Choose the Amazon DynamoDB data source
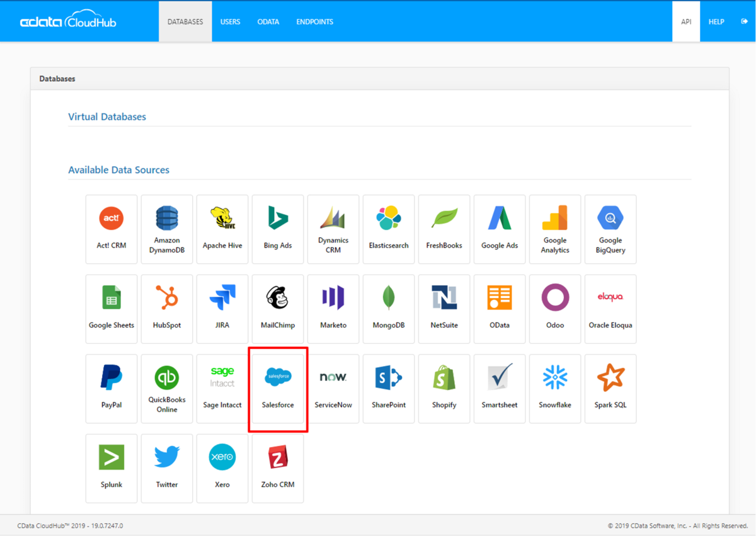 point(167,229)
